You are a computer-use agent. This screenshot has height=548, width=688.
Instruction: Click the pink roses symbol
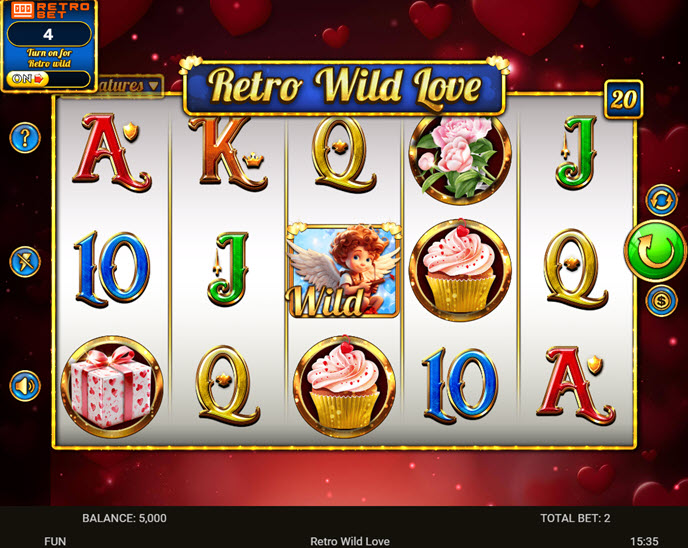pyautogui.click(x=460, y=159)
